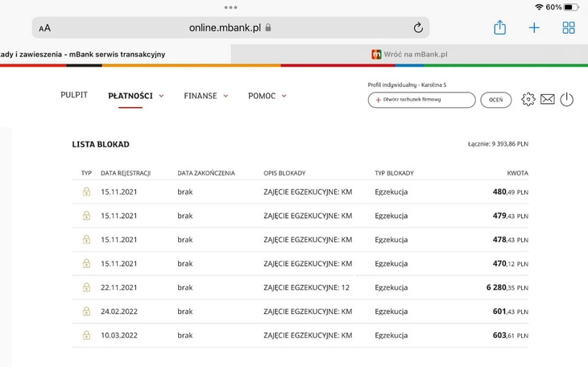This screenshot has height=367, width=588.
Task: Open messages envelope icon
Action: click(x=548, y=100)
